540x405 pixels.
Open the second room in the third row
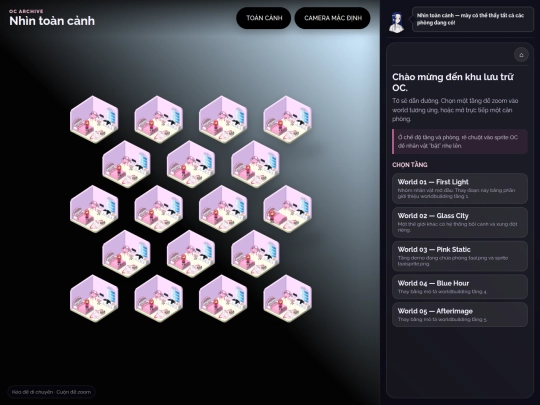pos(158,209)
